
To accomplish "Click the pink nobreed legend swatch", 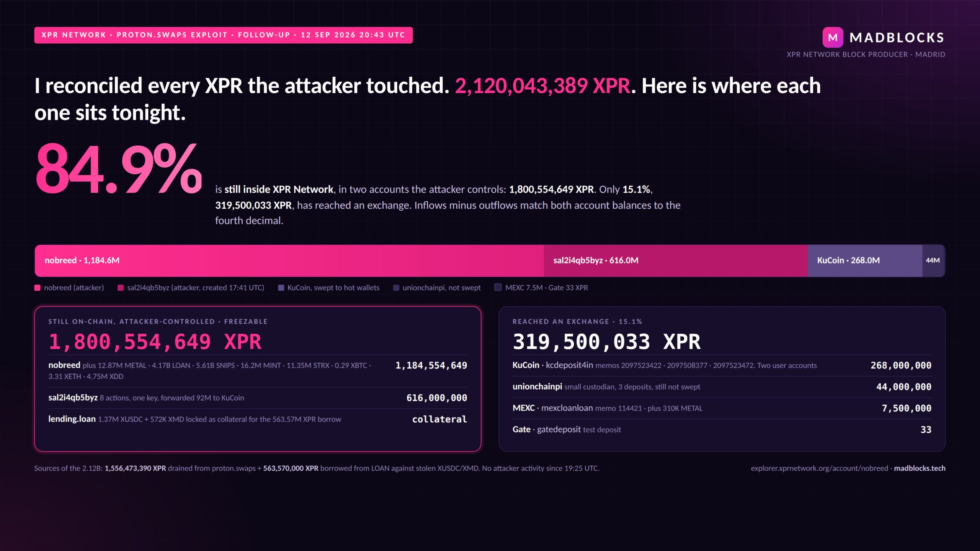I will pyautogui.click(x=38, y=288).
